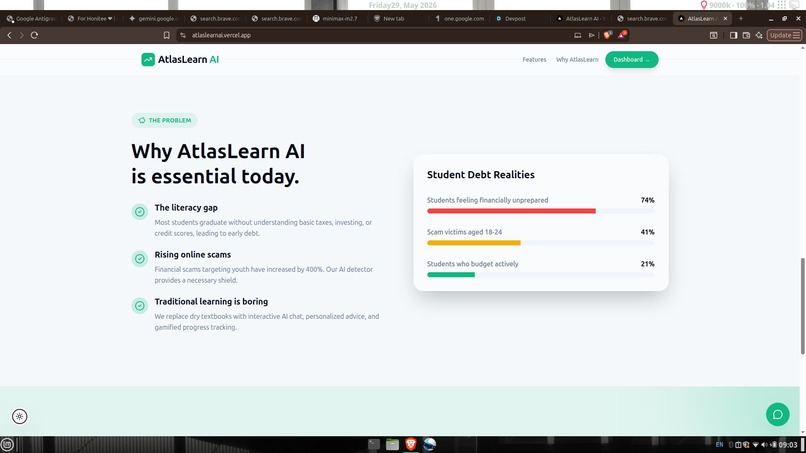Open the terminal icon in taskbar
Viewport: 806px width, 453px height.
(x=374, y=444)
